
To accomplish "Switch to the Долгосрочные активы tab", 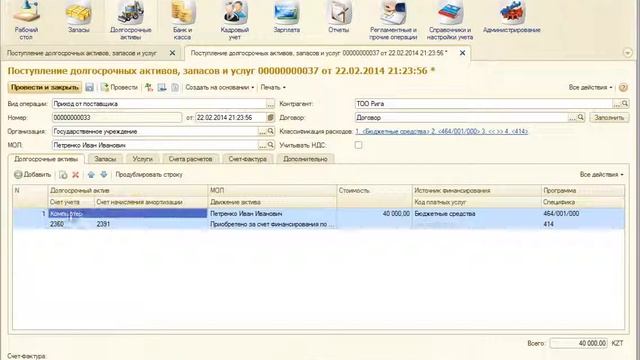I will click(46, 159).
